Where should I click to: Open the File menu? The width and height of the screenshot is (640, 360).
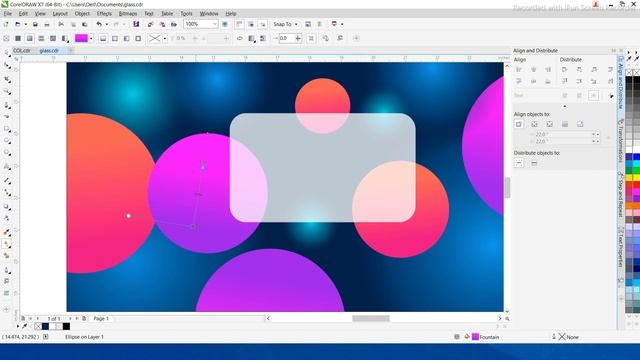pos(8,13)
